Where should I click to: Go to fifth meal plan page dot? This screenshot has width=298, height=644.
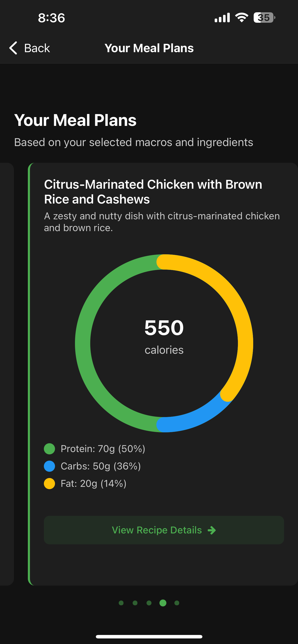pyautogui.click(x=177, y=603)
